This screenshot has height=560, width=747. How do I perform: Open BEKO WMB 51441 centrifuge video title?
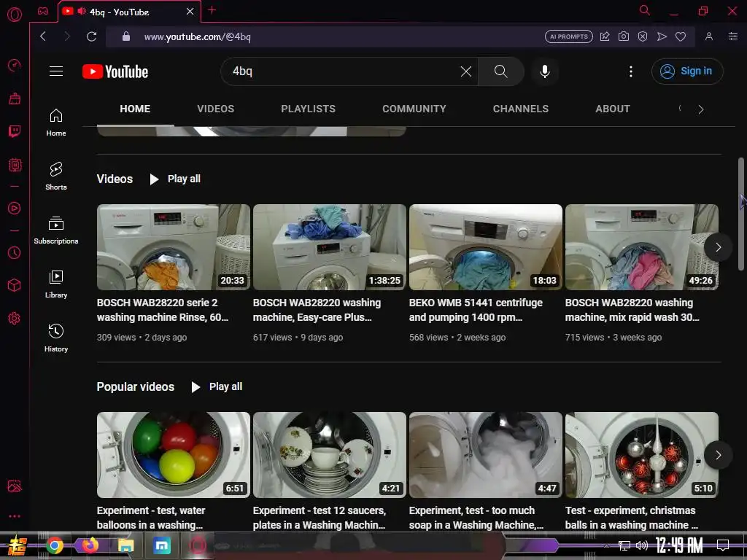476,310
